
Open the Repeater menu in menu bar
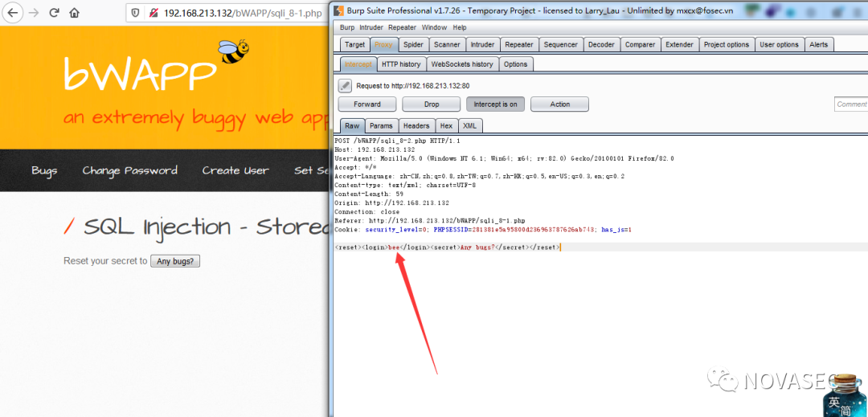pos(402,27)
